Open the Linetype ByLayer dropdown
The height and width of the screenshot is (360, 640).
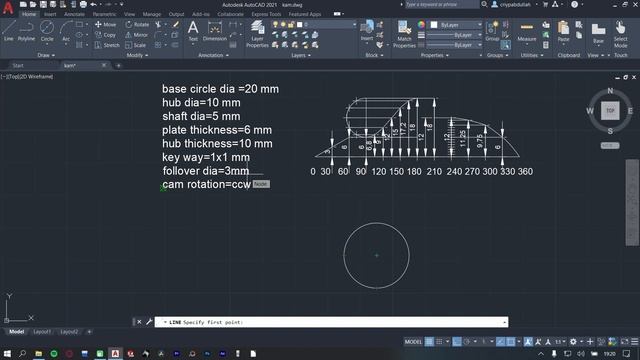point(454,45)
